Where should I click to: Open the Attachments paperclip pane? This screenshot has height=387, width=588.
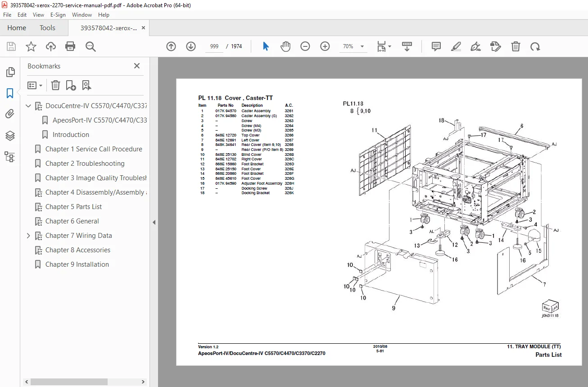[x=10, y=114]
